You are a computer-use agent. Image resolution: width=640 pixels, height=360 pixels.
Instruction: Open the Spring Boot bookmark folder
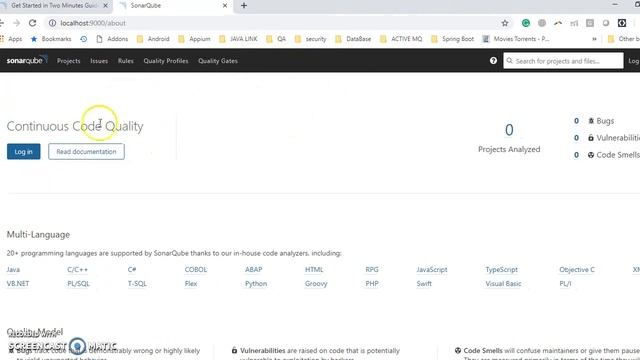[x=453, y=39]
